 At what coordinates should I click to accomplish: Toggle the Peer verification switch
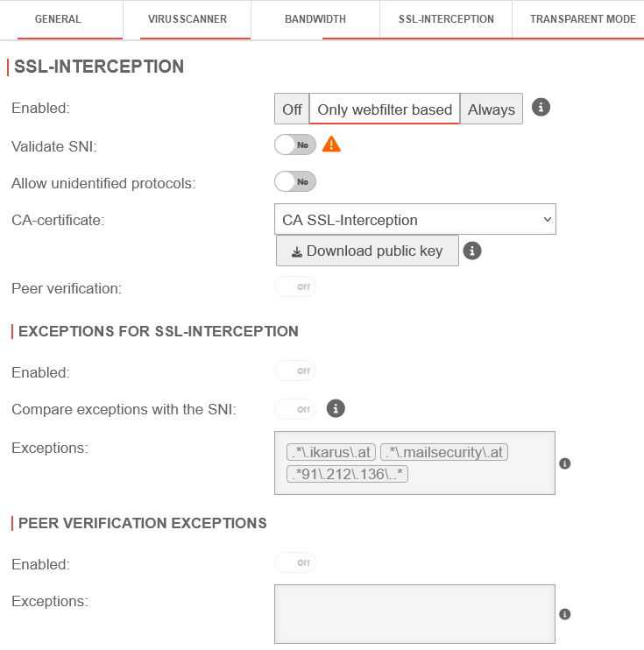click(295, 287)
